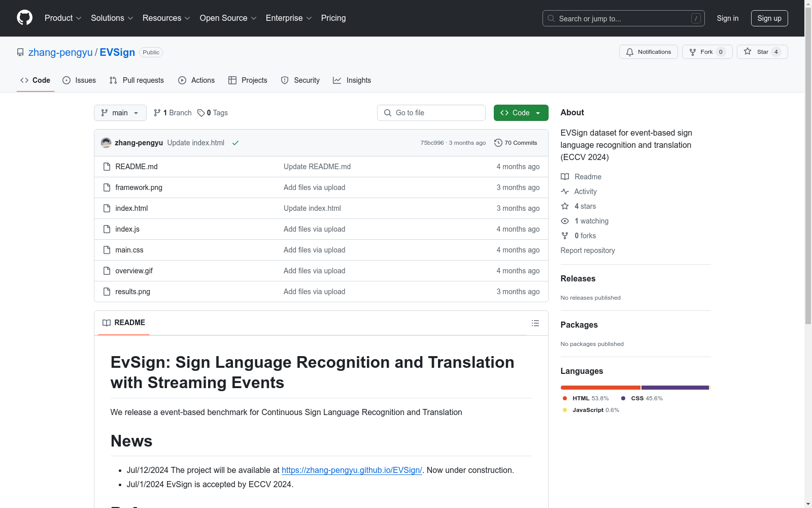Screen dimensions: 812x508
Task: Click the notifications bell icon
Action: (630, 52)
